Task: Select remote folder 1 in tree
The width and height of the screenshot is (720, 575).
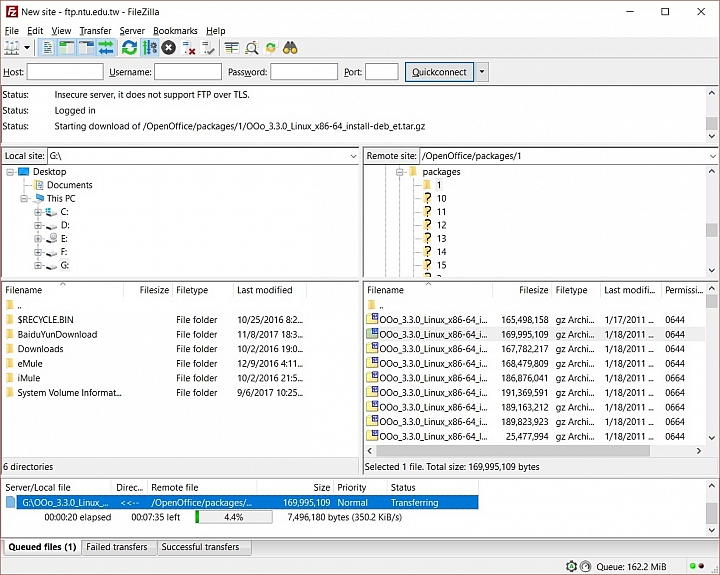Action: coord(439,185)
